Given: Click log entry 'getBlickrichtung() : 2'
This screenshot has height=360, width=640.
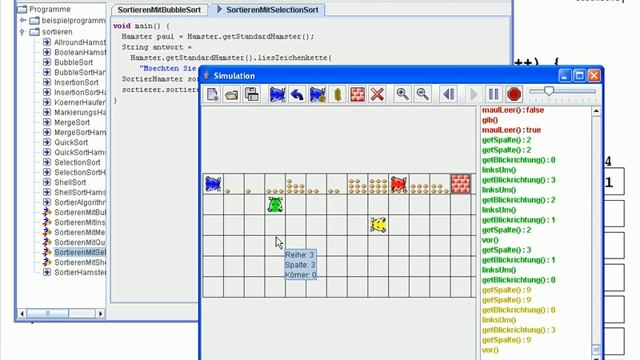Looking at the screenshot, I should [518, 200].
